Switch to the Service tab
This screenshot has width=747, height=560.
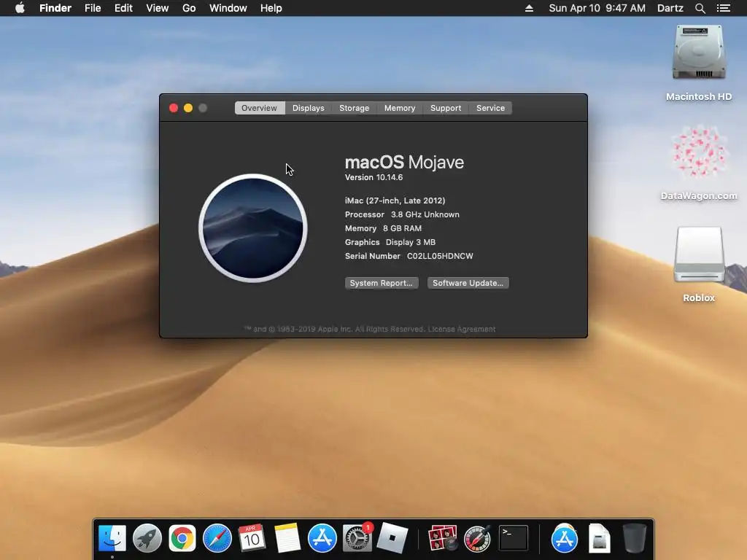tap(490, 108)
